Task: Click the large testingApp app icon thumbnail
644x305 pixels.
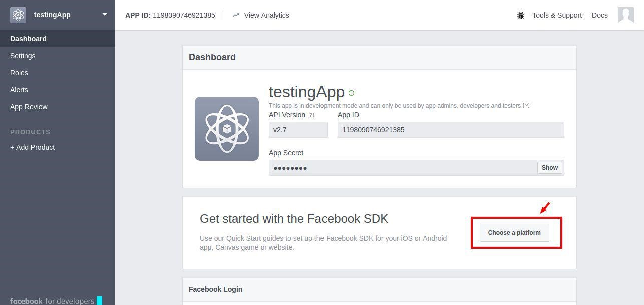Action: pos(227,129)
